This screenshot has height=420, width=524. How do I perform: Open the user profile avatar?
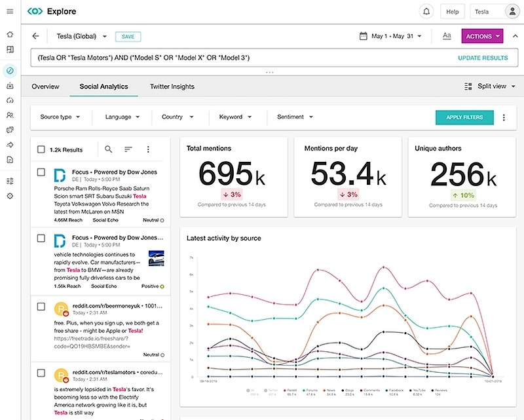pyautogui.click(x=512, y=12)
